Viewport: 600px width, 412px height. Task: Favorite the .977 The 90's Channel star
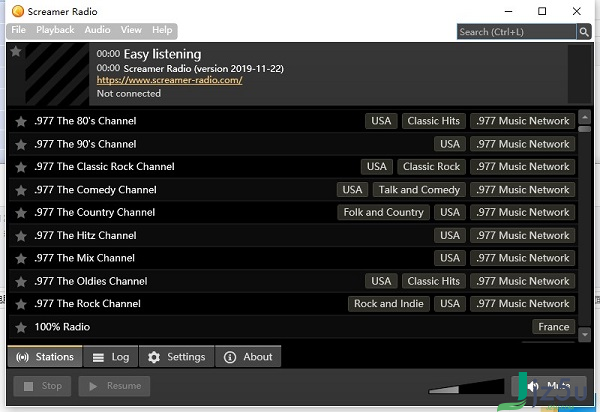click(21, 145)
